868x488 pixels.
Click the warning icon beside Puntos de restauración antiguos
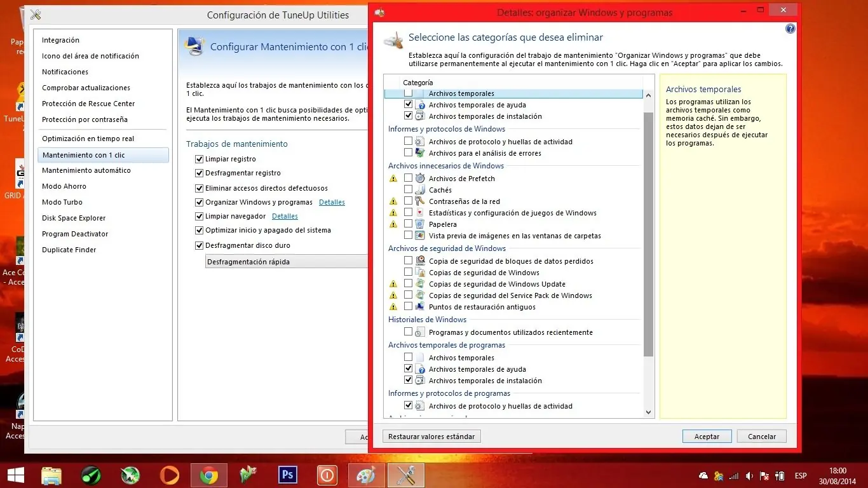(x=393, y=307)
